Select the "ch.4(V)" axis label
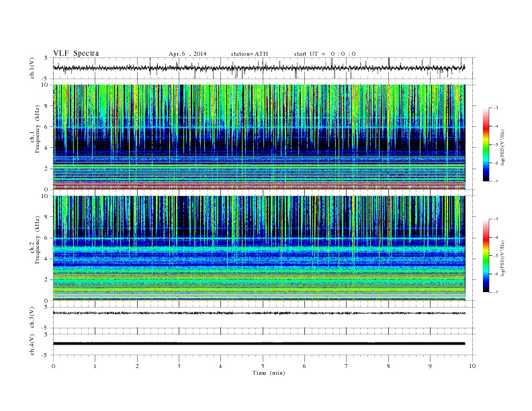The height and width of the screenshot is (411, 532). tap(32, 345)
